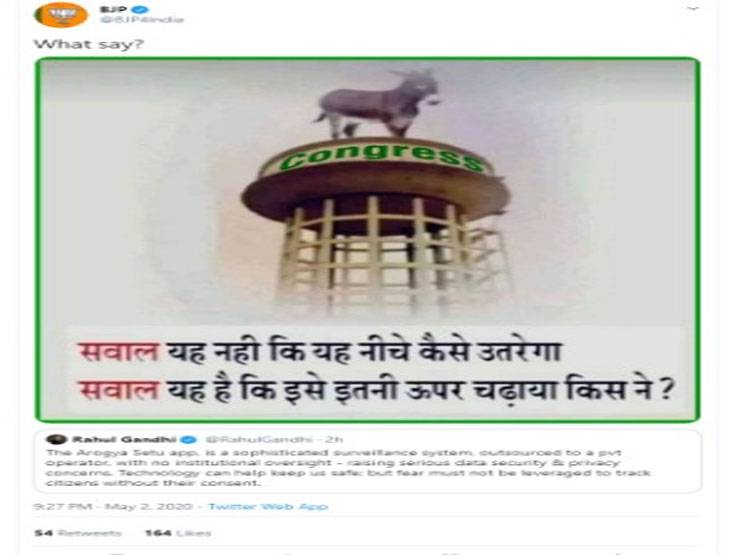Visit the @BJP4India handle

pyautogui.click(x=142, y=20)
